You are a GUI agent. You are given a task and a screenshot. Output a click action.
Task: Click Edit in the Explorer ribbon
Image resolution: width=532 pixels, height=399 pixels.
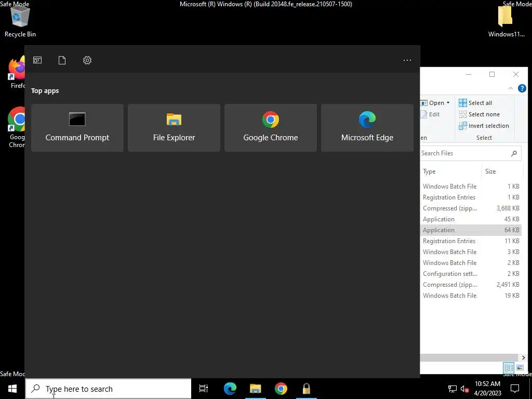430,114
